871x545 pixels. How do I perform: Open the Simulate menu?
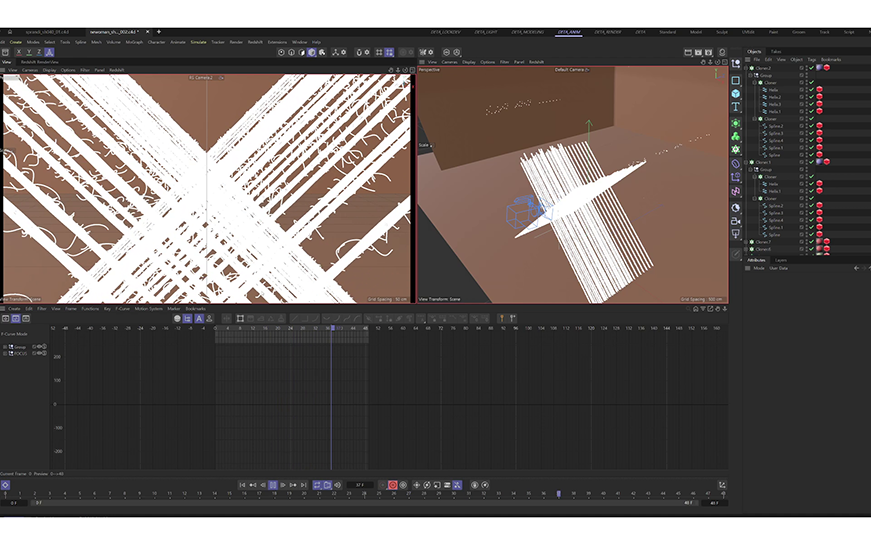(198, 42)
